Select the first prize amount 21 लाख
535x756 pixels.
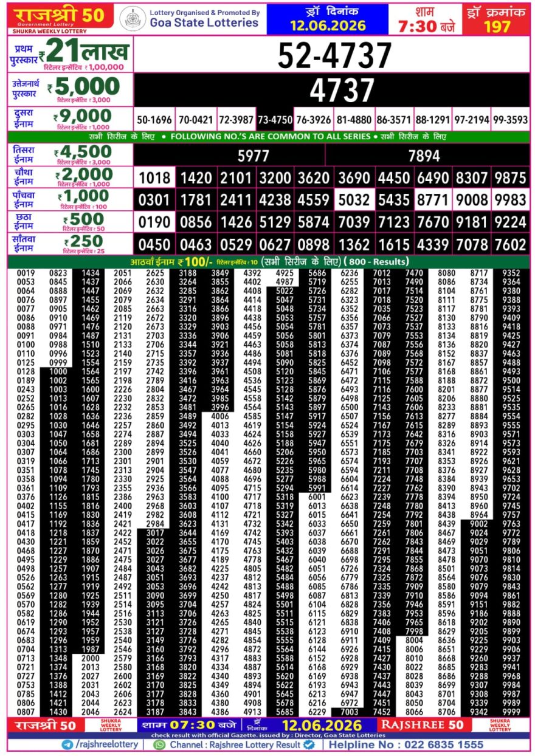87,50
